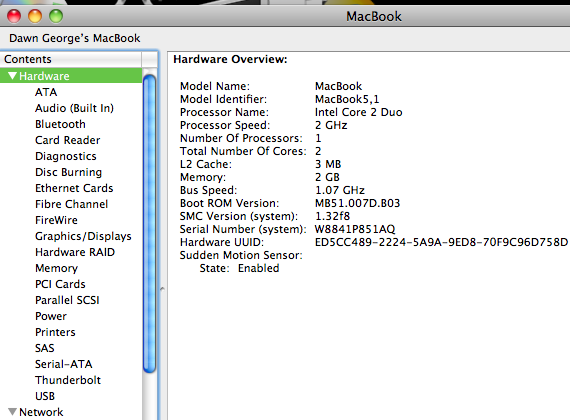Close the window with red button
Screen dimensions: 570x420
click(x=14, y=16)
